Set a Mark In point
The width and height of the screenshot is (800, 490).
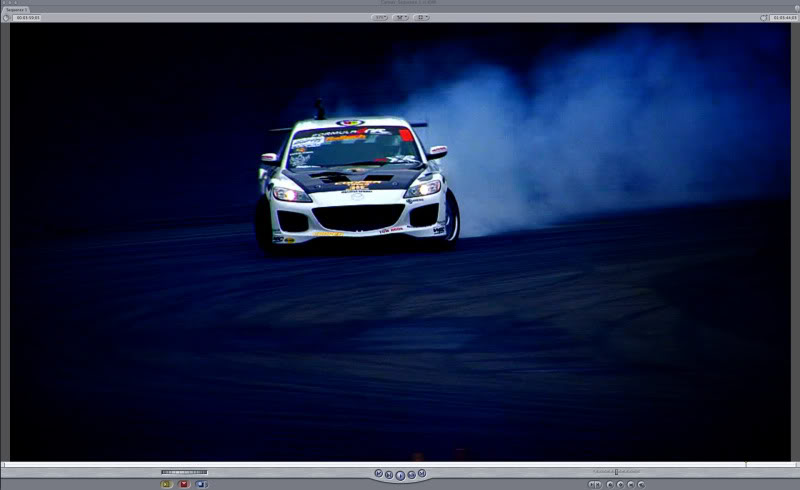point(592,484)
